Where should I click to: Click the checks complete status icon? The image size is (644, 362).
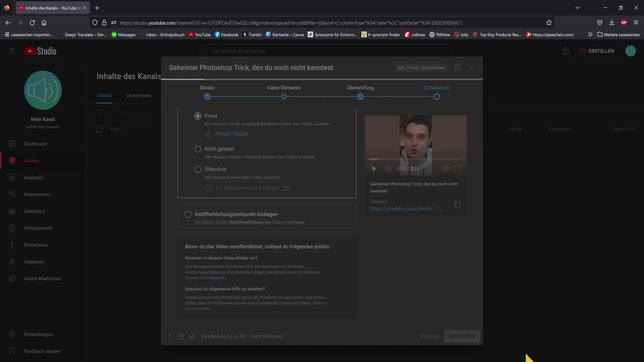pos(192,336)
